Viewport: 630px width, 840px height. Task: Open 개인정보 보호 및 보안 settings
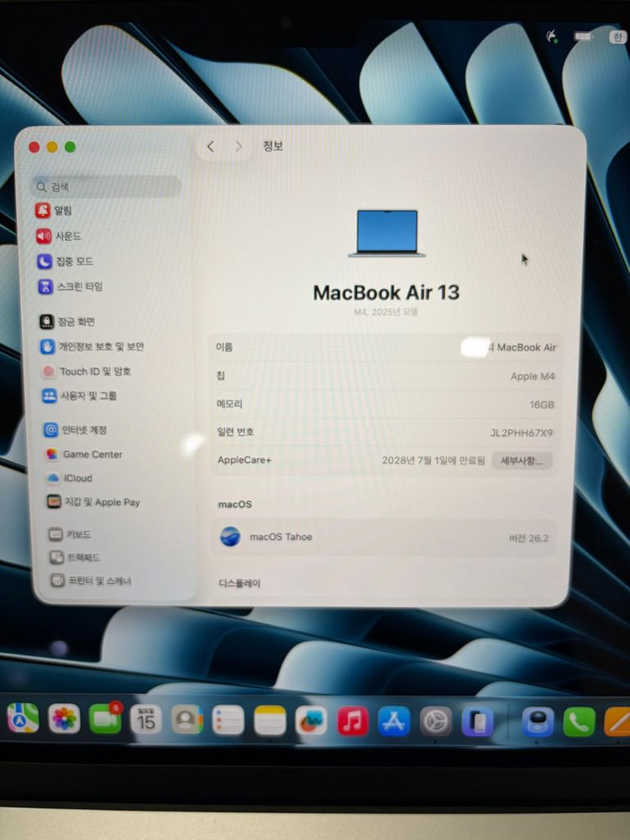click(x=92, y=346)
